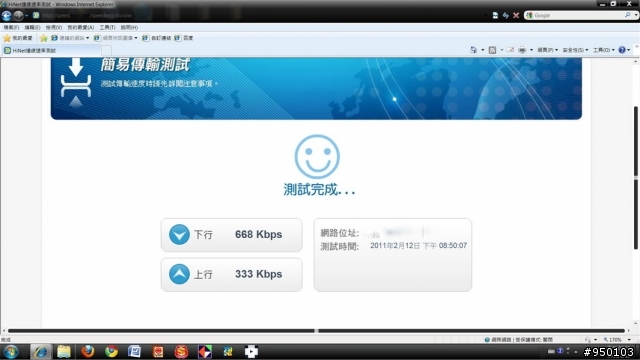Image resolution: width=640 pixels, height=360 pixels.
Task: Launch Google Chrome from the taskbar
Action: click(x=111, y=351)
